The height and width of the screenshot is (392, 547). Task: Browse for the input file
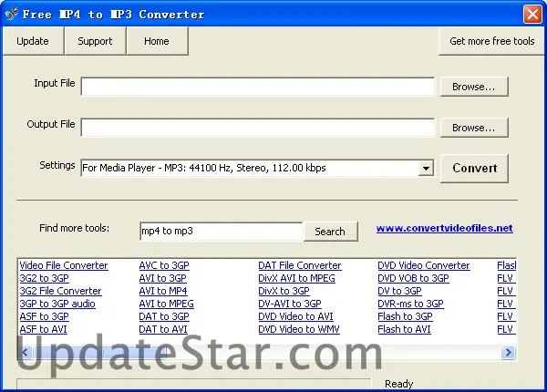pos(474,87)
